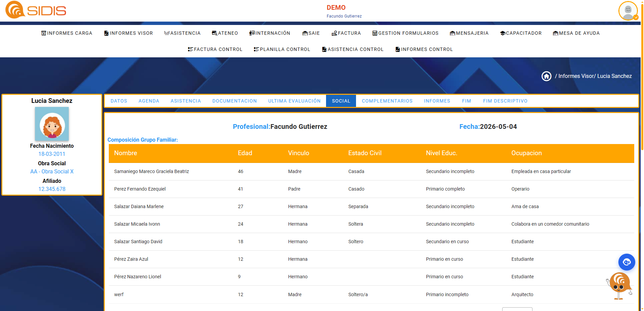Click the SAIE building icon
The image size is (644, 311).
pyautogui.click(x=305, y=33)
